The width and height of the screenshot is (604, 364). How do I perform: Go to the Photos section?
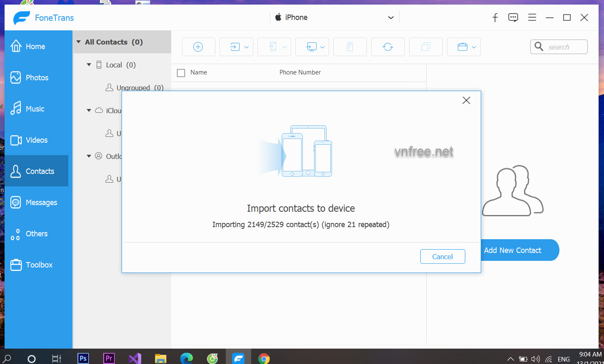coord(37,78)
